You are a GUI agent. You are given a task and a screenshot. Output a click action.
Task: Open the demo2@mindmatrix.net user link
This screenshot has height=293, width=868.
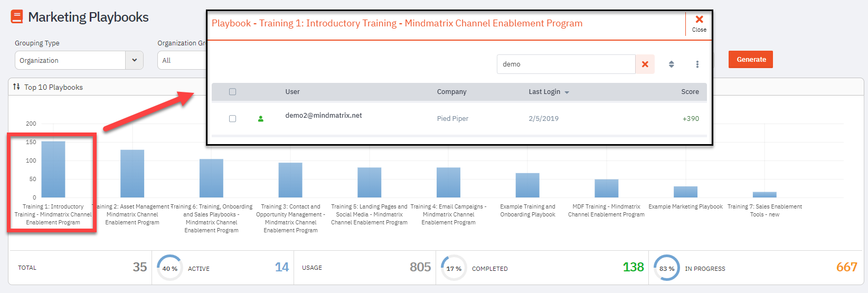pyautogui.click(x=324, y=116)
